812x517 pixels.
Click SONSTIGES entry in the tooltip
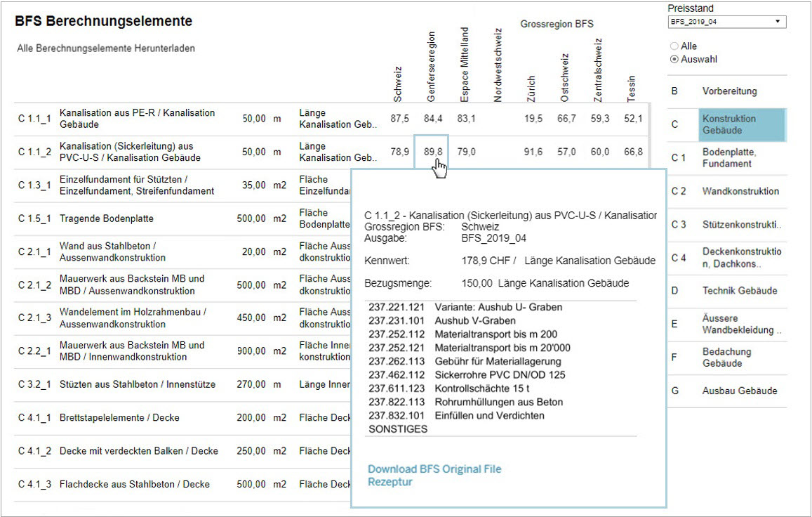click(398, 429)
